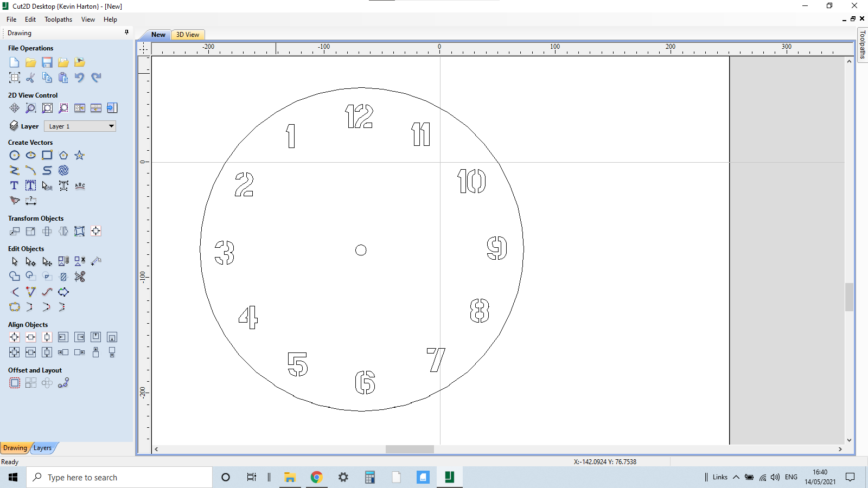Click the Chrome icon on the taskbar
Viewport: 868px width, 488px height.
pyautogui.click(x=317, y=477)
